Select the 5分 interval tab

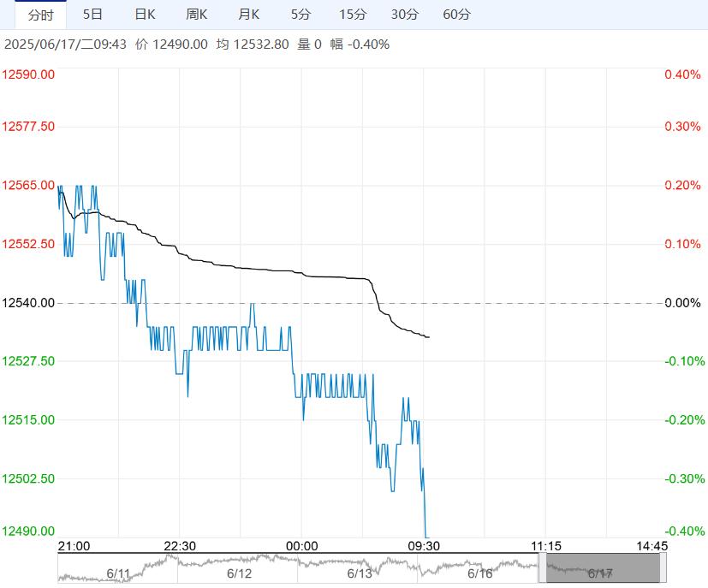[300, 15]
